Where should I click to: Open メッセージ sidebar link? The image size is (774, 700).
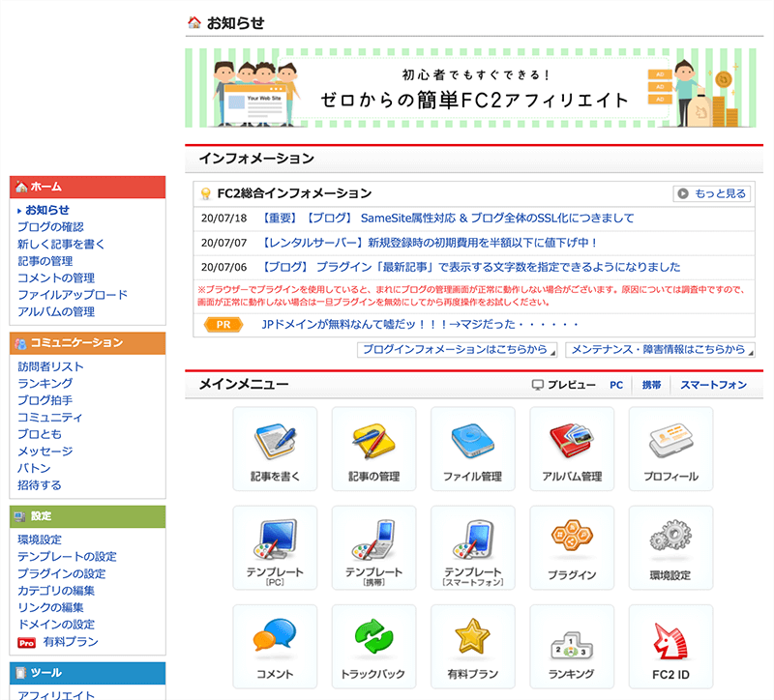[x=45, y=452]
